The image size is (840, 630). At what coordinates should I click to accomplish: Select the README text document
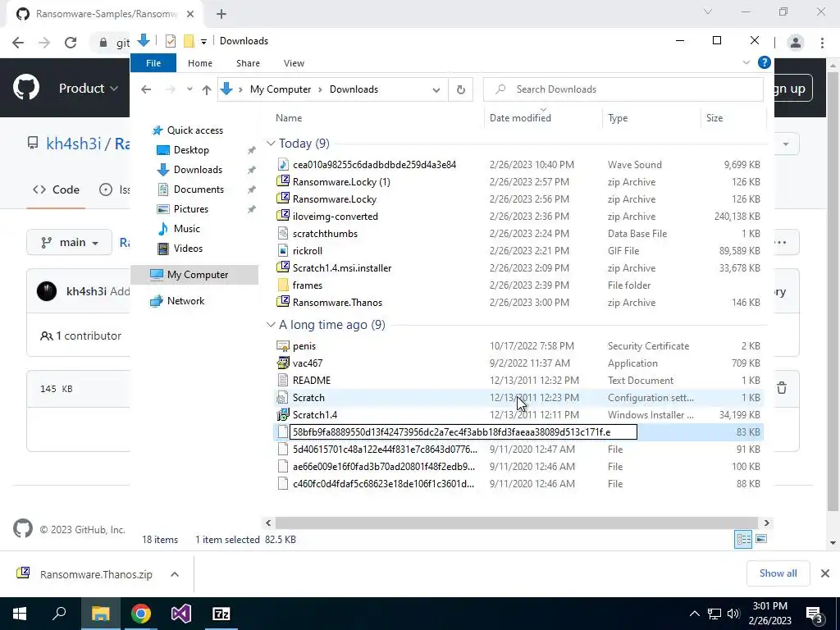(x=311, y=381)
